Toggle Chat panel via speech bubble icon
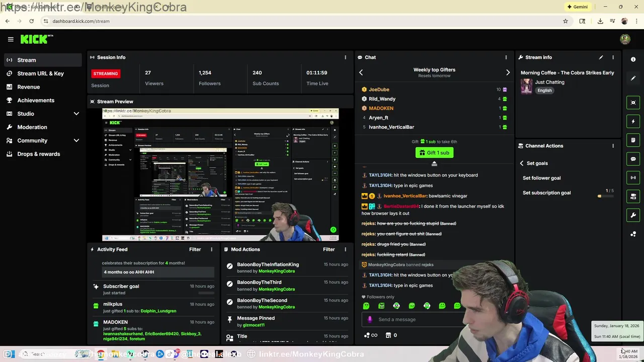Screen dimensions: 644x362 tap(633, 159)
